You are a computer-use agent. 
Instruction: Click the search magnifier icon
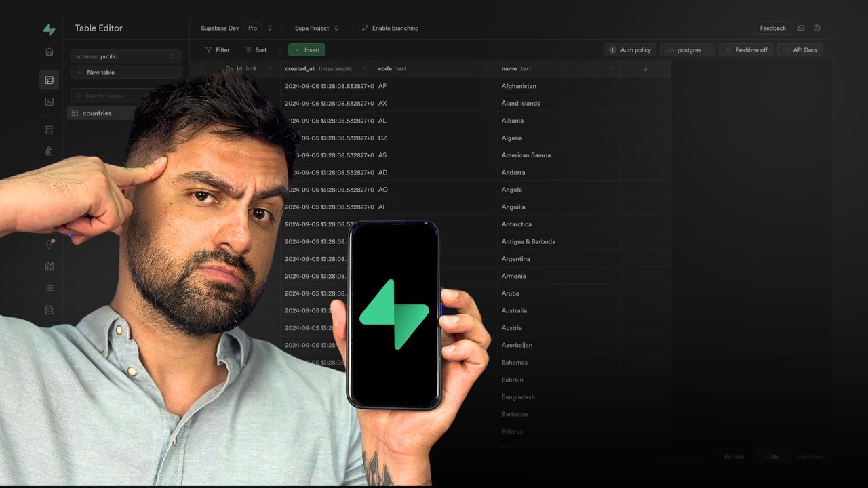point(79,96)
